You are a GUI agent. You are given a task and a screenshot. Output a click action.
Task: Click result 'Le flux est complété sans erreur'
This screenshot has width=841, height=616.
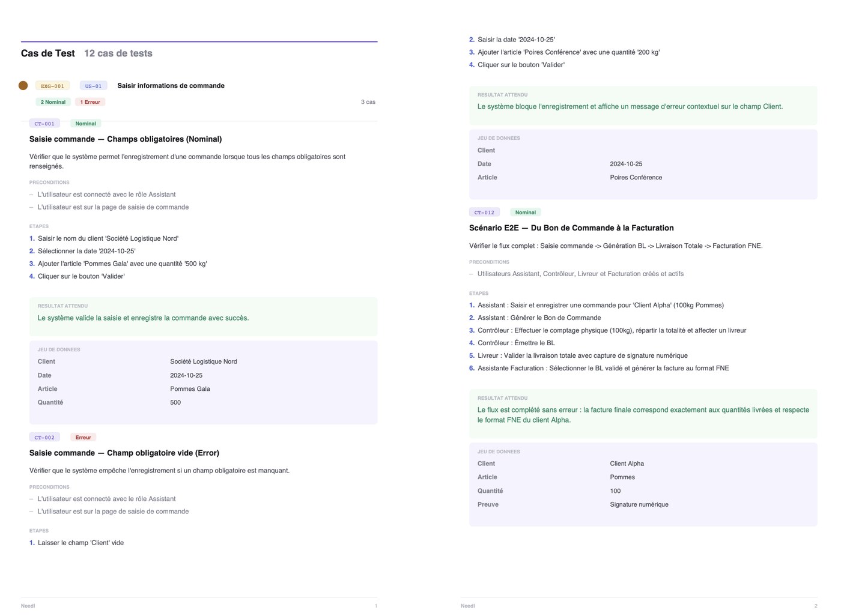tap(643, 415)
